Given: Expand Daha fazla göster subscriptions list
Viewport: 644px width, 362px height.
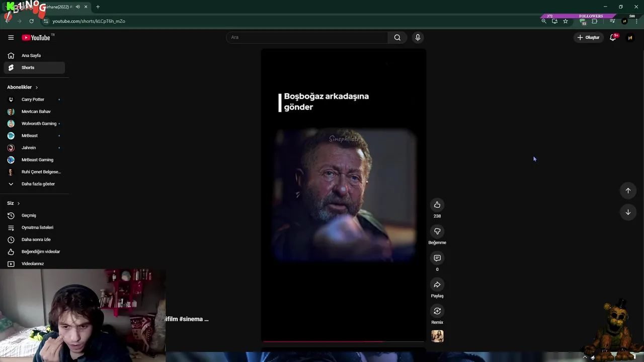Looking at the screenshot, I should pyautogui.click(x=34, y=184).
